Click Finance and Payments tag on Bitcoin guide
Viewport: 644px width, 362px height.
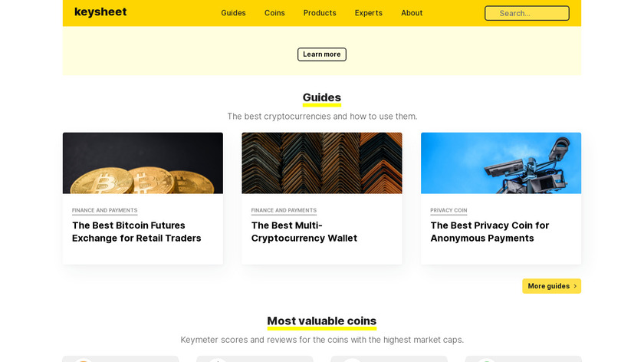tap(105, 210)
